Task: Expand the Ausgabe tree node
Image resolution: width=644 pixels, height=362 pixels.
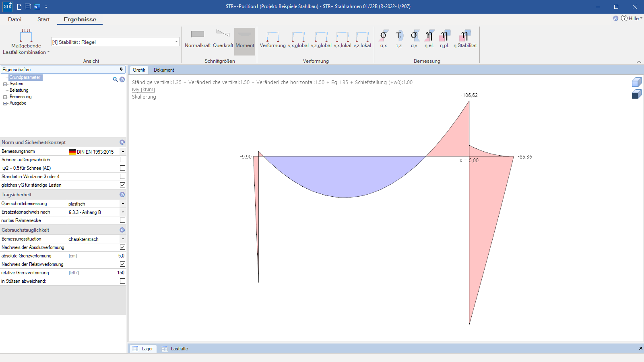Action: click(5, 103)
